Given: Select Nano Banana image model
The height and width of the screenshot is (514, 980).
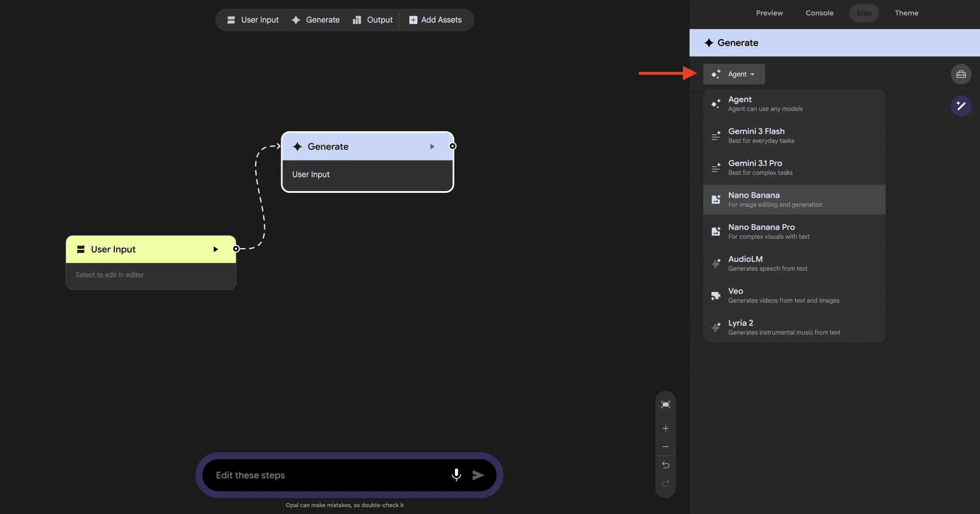Looking at the screenshot, I should tap(794, 200).
